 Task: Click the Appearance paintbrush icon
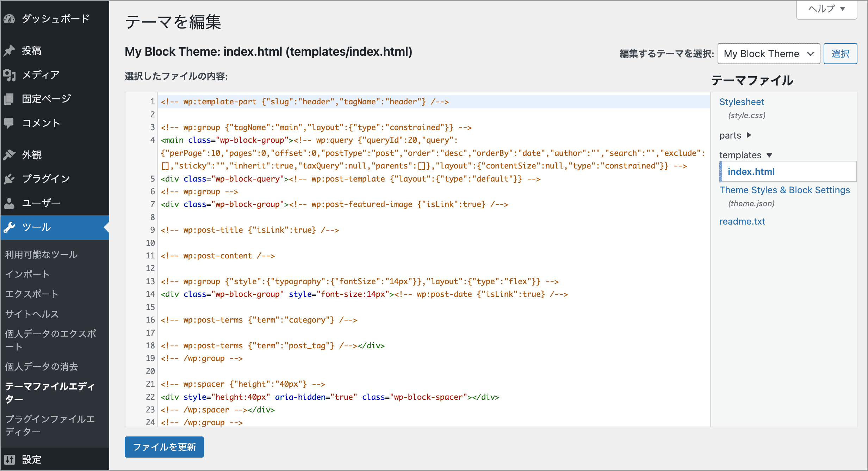coord(10,155)
